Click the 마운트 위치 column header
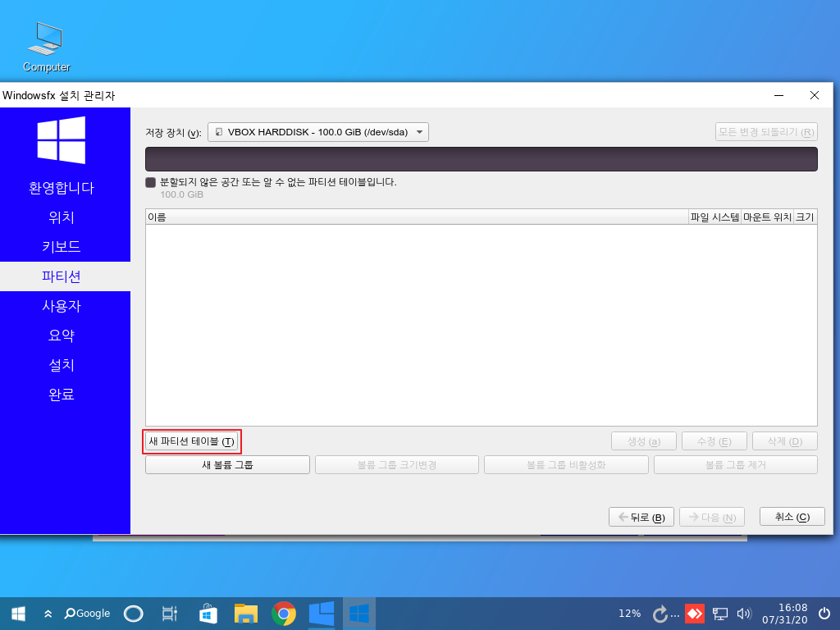 pos(767,217)
